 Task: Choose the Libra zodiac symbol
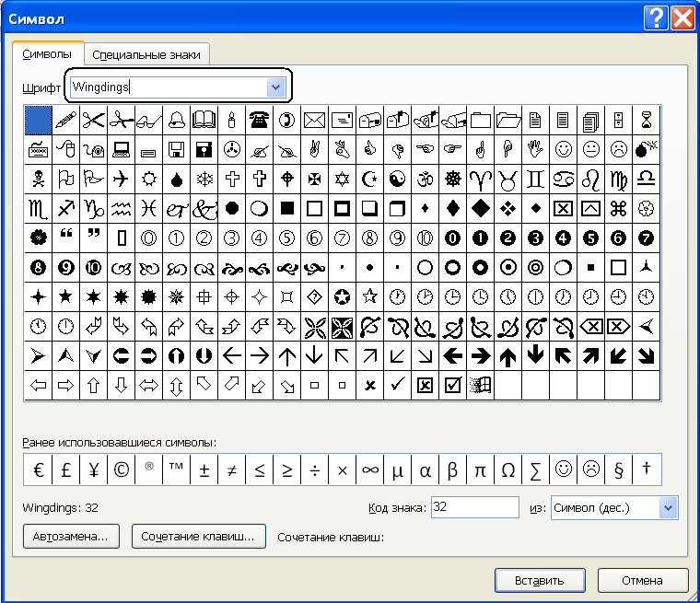pos(646,179)
